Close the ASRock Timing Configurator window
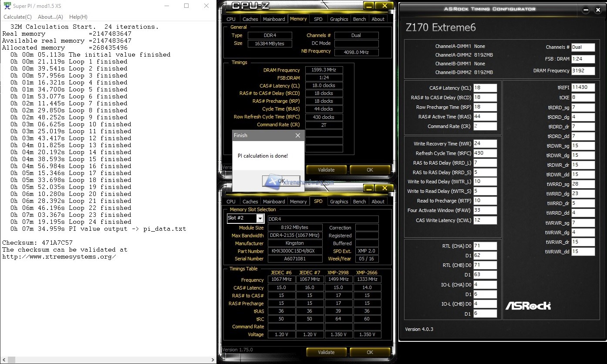The height and width of the screenshot is (364, 607). click(599, 10)
